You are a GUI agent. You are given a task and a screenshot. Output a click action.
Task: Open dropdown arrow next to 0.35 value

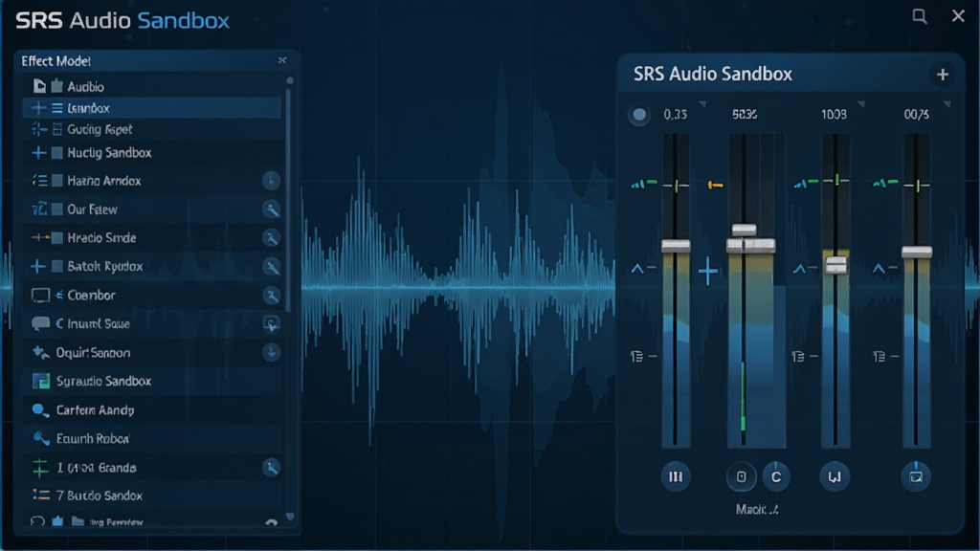coord(702,104)
